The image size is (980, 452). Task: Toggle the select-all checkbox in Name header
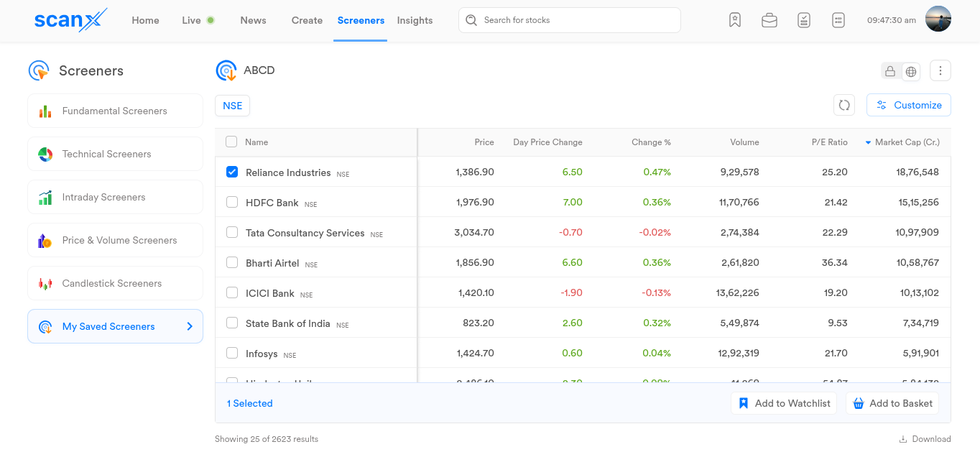pyautogui.click(x=231, y=142)
